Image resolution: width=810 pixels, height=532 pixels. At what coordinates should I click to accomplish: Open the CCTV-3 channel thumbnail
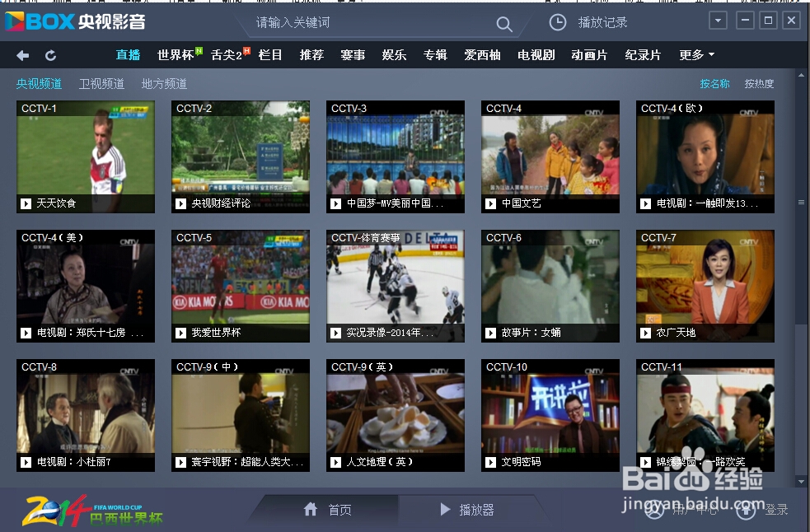pyautogui.click(x=396, y=156)
